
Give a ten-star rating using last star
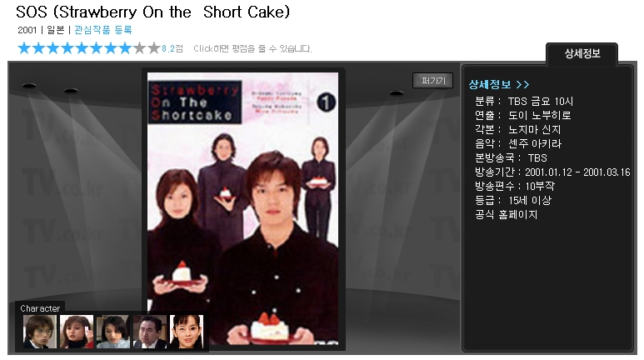[153, 48]
